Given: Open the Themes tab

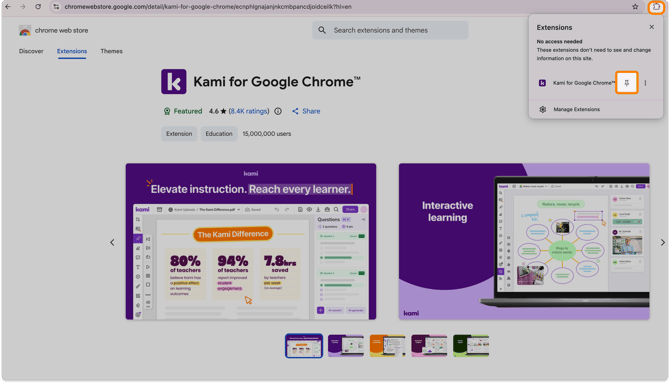Looking at the screenshot, I should coord(112,51).
